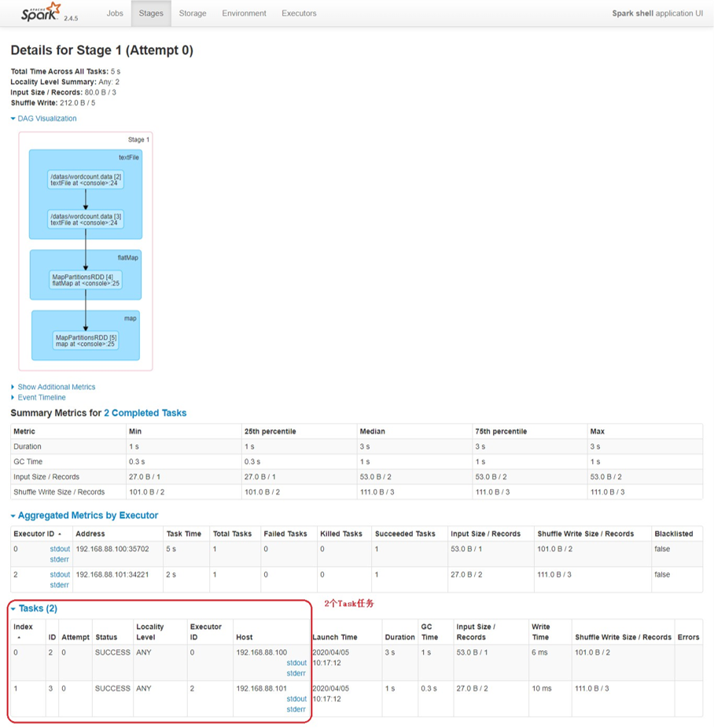Image resolution: width=714 pixels, height=728 pixels.
Task: Sort tasks by GC Time header
Action: coord(429,631)
